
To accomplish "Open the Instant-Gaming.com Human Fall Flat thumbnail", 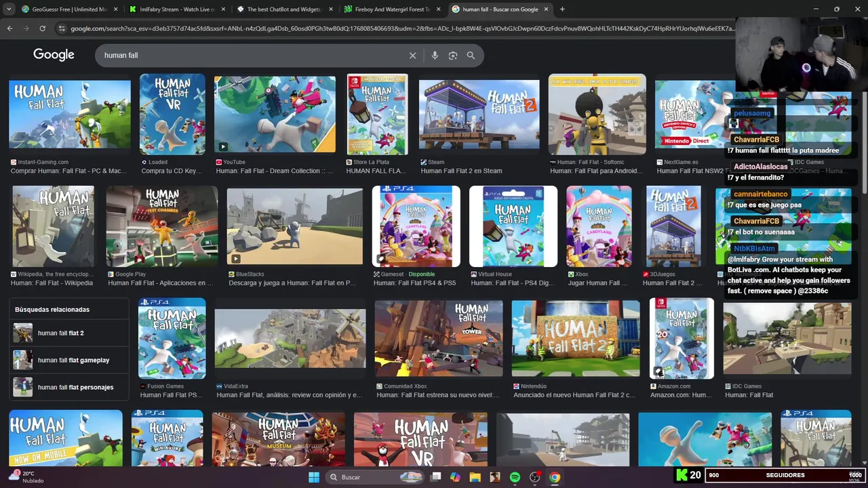I will (x=70, y=115).
